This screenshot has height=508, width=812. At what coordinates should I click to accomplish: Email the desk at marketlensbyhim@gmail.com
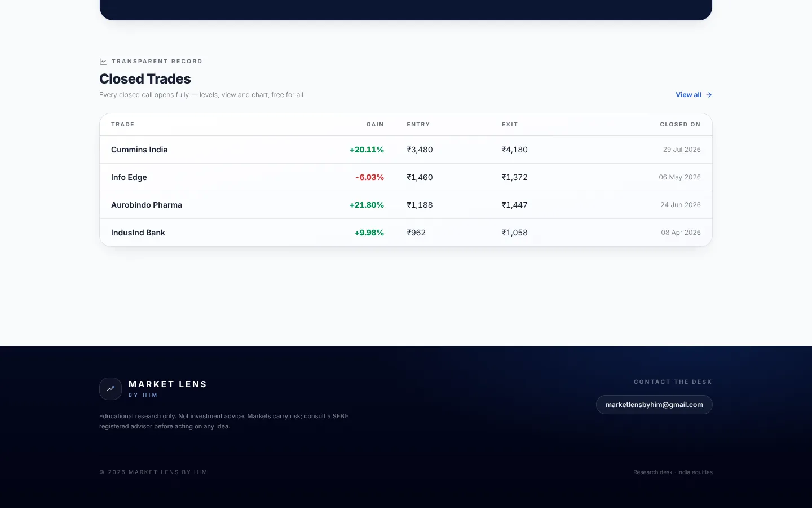click(654, 405)
